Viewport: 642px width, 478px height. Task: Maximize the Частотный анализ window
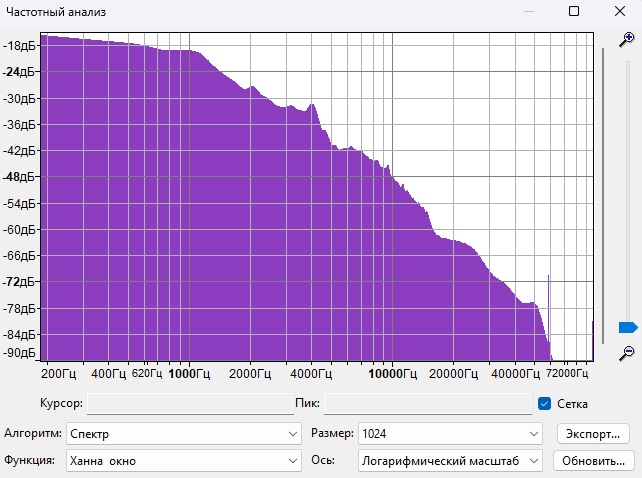pyautogui.click(x=574, y=11)
